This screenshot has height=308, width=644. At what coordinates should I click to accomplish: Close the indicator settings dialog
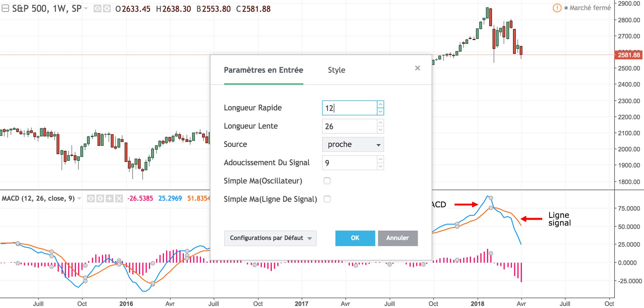pos(417,68)
